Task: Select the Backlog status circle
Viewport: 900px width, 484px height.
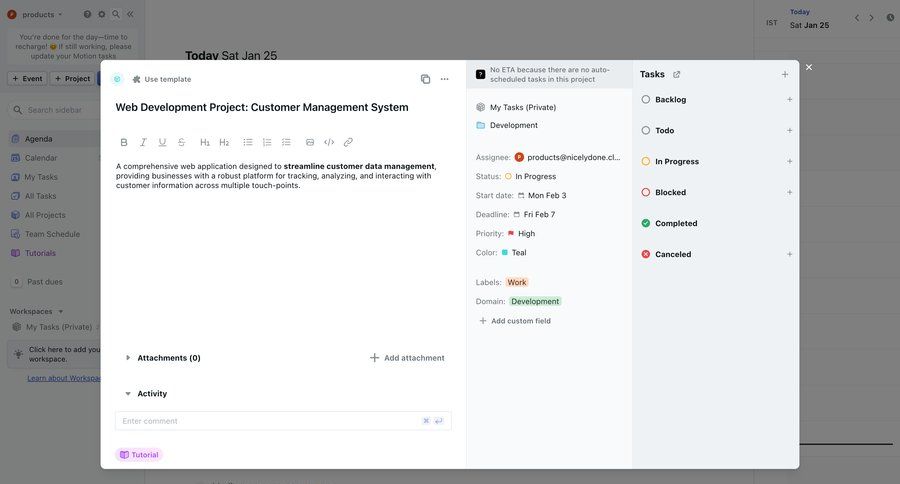Action: click(x=646, y=99)
